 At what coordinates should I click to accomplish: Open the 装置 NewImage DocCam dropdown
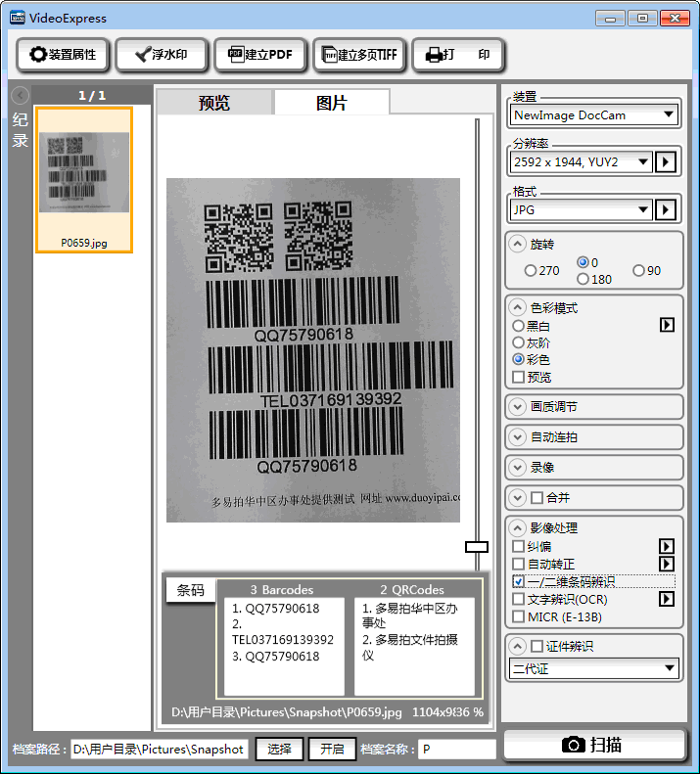[593, 115]
